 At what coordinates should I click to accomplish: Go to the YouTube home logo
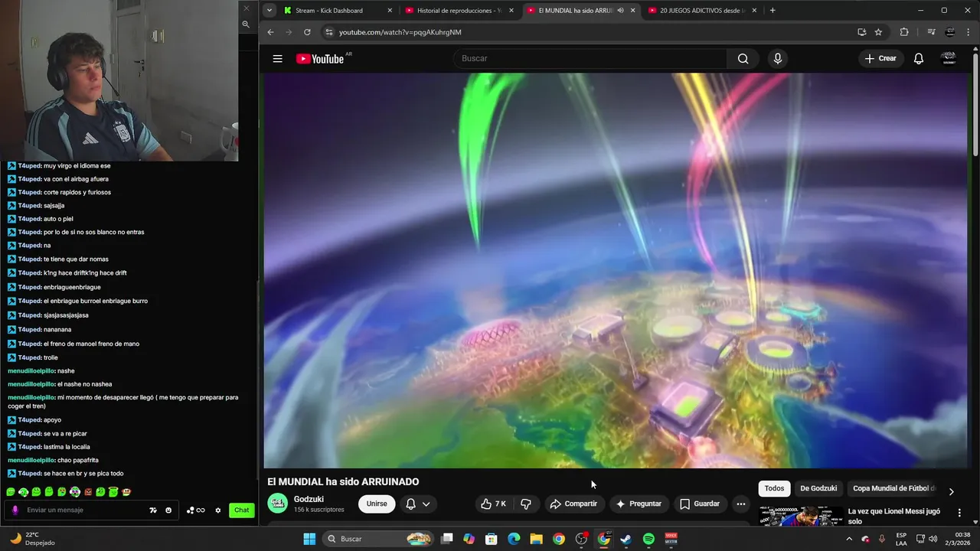(320, 59)
